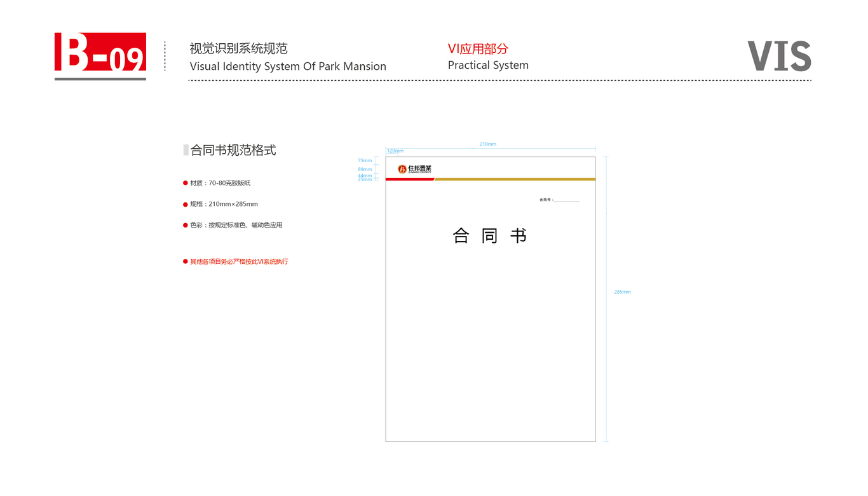Screen dimensions: 868x496
Task: Click the blank line after 合同号
Action: [566, 201]
